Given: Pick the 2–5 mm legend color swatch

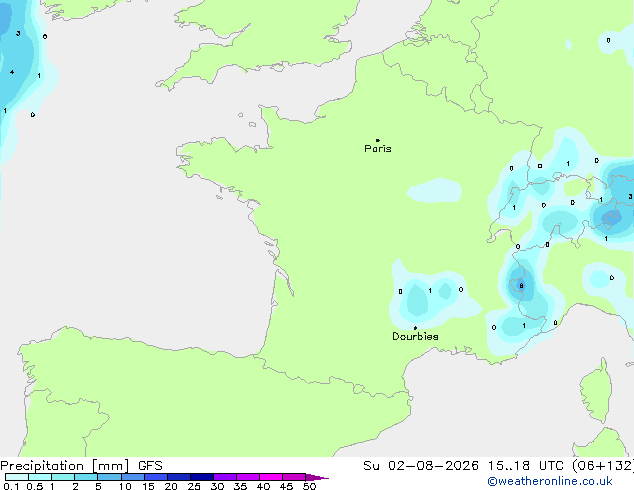Looking at the screenshot, I should coord(86,477).
